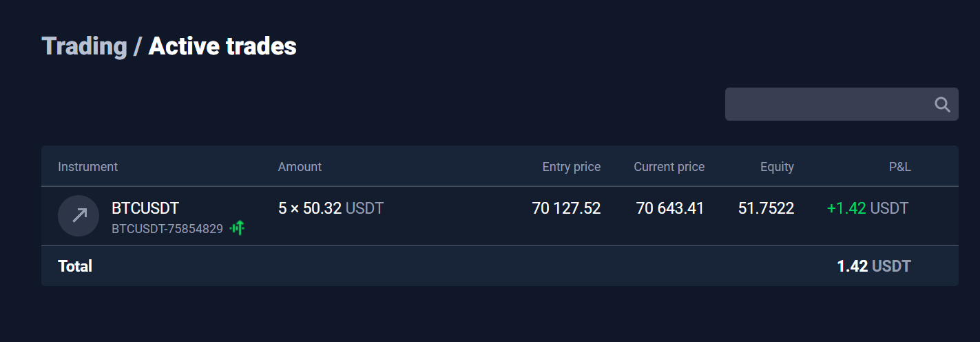Click the 5 × 50.32 USDT amount
This screenshot has height=342, width=980.
[x=331, y=208]
